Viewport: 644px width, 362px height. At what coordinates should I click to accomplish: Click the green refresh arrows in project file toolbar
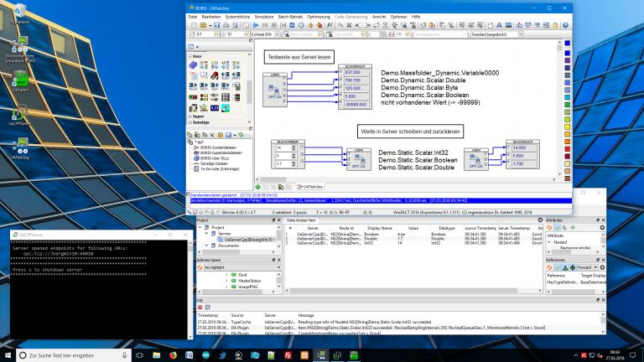[241, 135]
